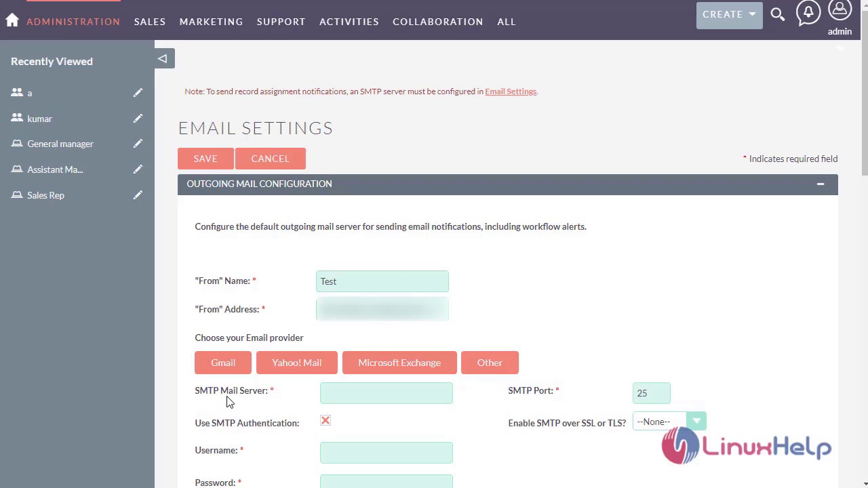Screen dimensions: 868x488
Task: Open the search magnifier icon
Action: tap(778, 14)
